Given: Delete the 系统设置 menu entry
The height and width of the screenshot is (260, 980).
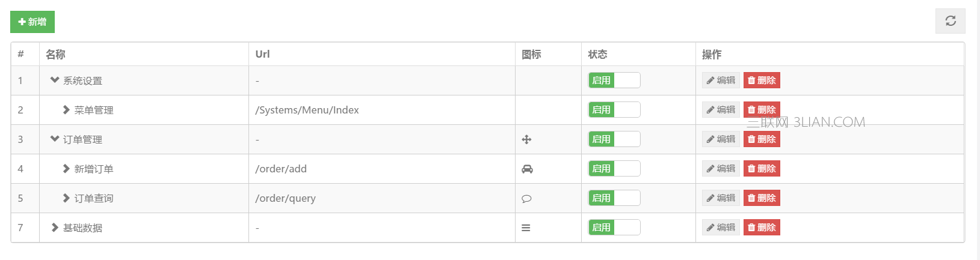Looking at the screenshot, I should click(762, 80).
